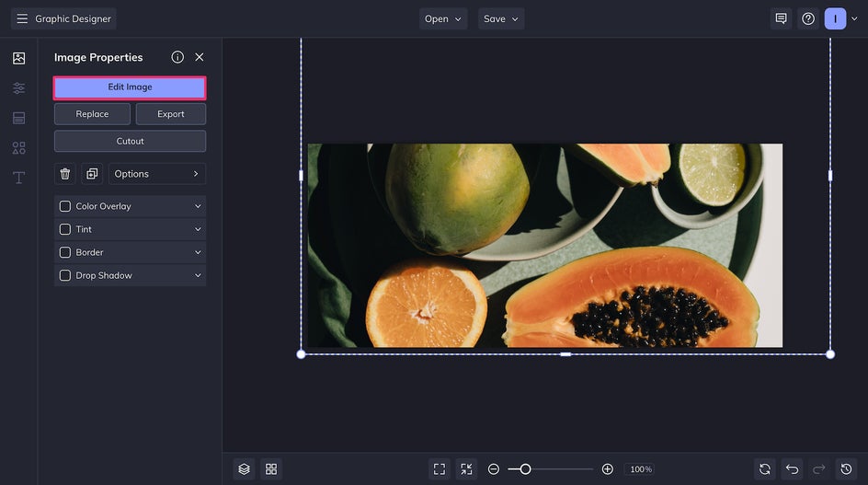Image resolution: width=868 pixels, height=485 pixels.
Task: Click the zoom in plus icon
Action: 607,469
